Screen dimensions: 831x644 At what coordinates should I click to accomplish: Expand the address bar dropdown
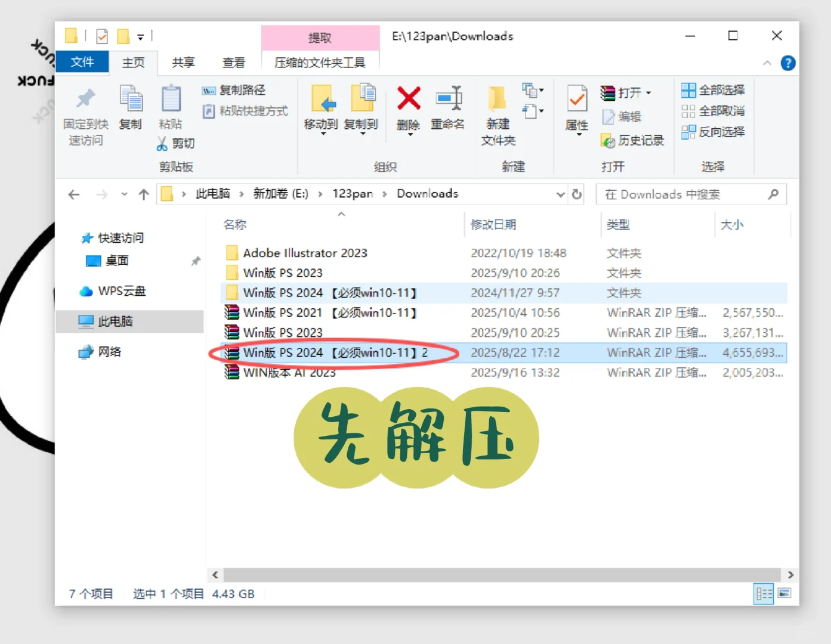pos(560,194)
